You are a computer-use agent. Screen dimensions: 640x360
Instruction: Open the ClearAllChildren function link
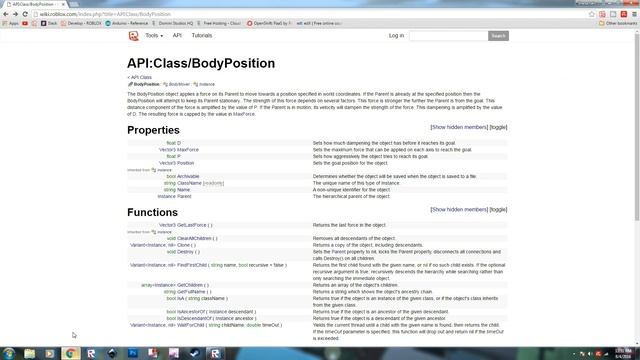click(x=194, y=238)
